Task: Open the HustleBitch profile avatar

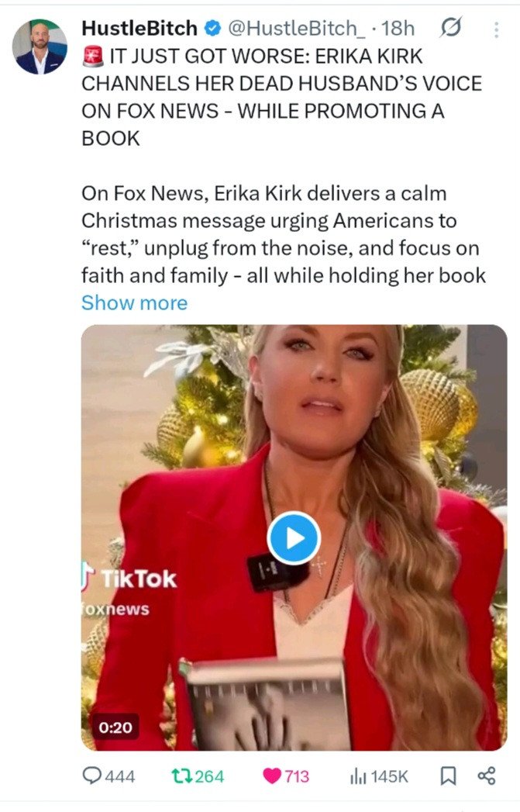Action: (x=40, y=47)
